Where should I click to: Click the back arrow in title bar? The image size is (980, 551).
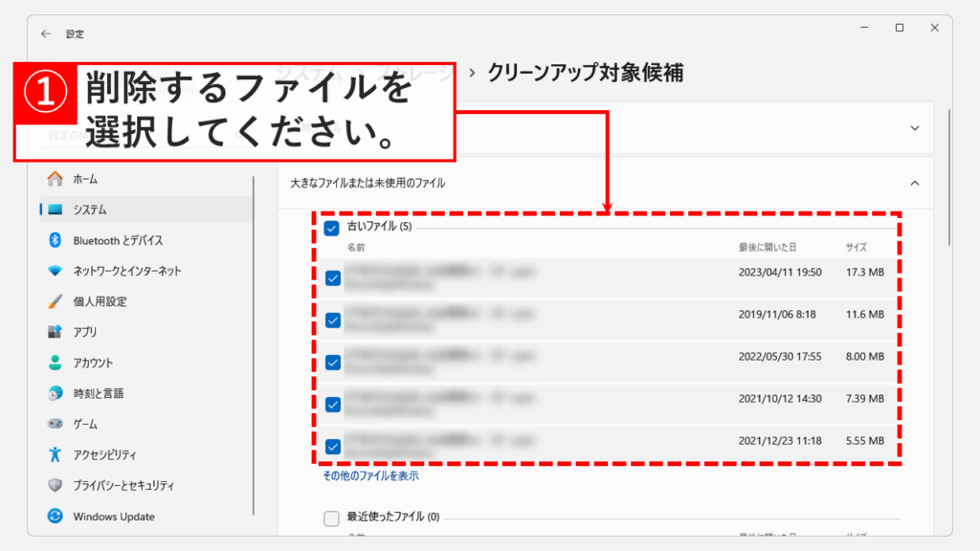click(x=46, y=33)
